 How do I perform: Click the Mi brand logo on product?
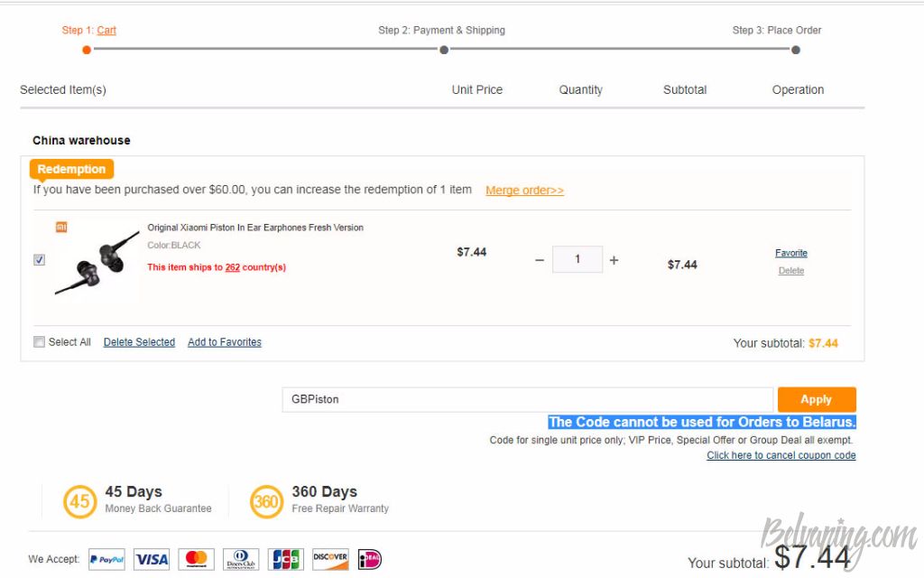[61, 227]
